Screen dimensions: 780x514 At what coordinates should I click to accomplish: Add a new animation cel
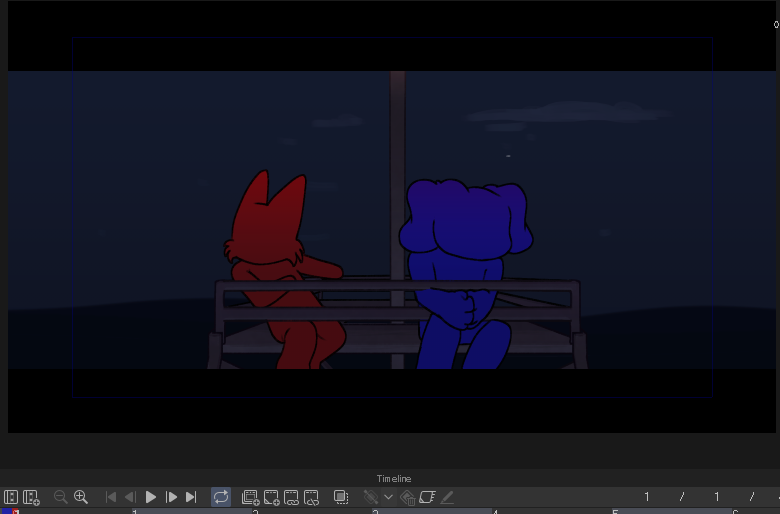click(x=272, y=497)
